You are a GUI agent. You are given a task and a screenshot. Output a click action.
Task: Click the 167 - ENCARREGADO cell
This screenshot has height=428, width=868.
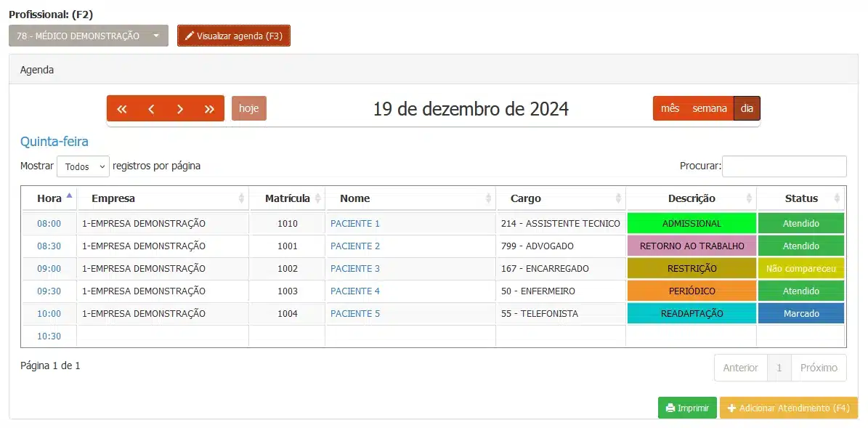pyautogui.click(x=560, y=269)
